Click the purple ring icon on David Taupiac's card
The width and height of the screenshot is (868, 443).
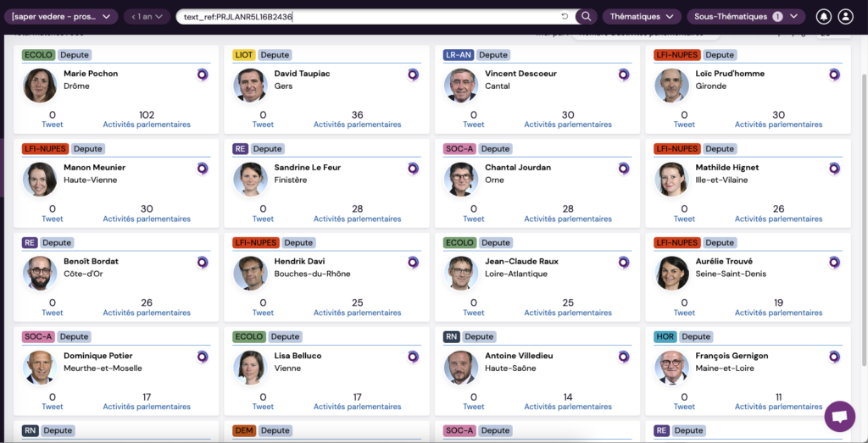point(413,75)
